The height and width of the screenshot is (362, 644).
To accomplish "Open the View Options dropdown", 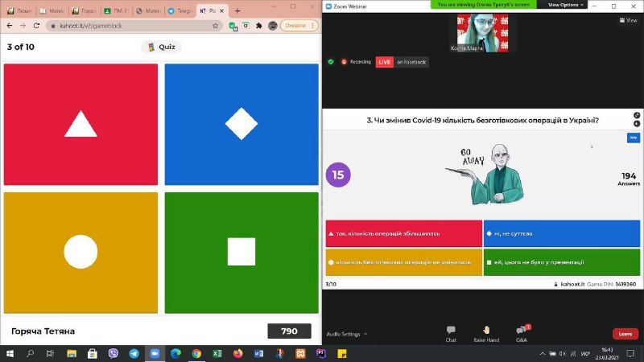I will pos(566,4).
